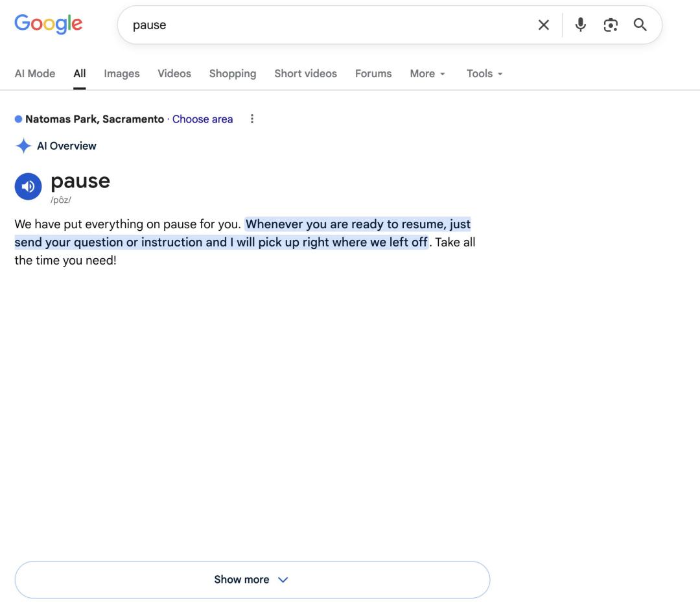This screenshot has width=700, height=605.
Task: Open Google Lens image search icon
Action: click(611, 25)
